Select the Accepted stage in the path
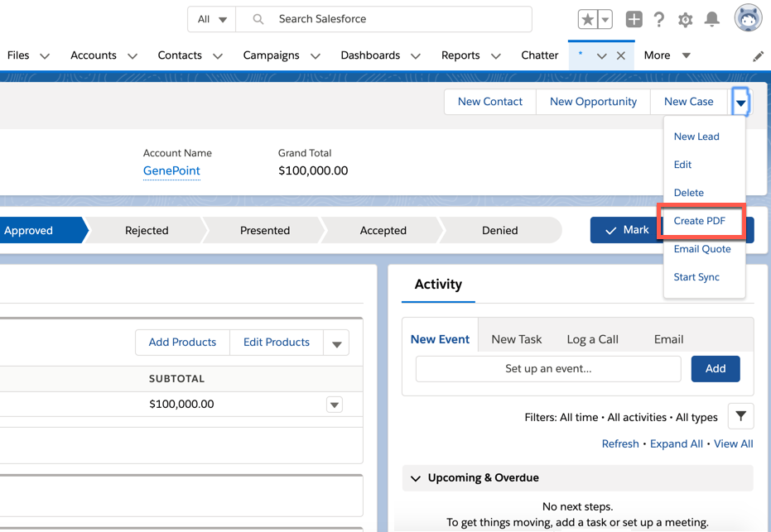 point(383,230)
